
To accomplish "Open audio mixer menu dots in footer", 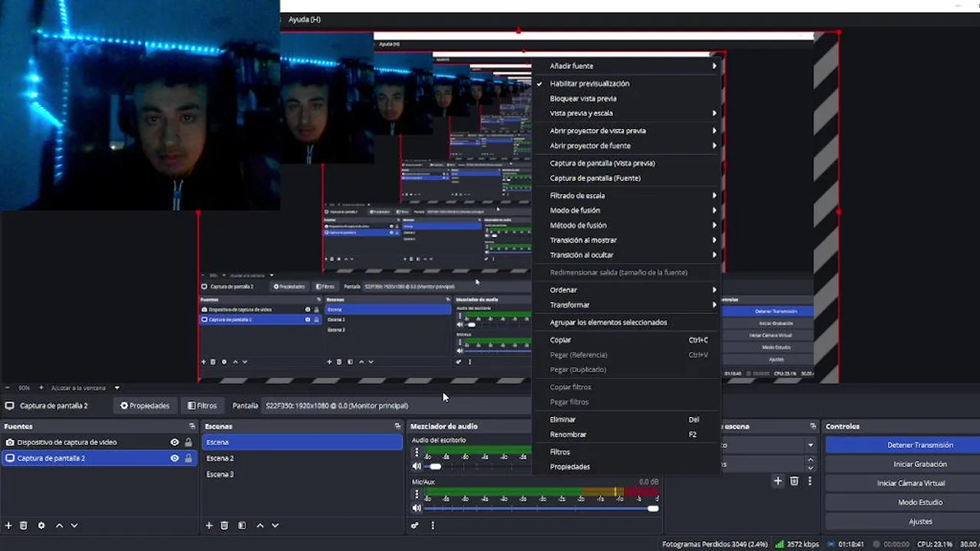I will (x=433, y=526).
